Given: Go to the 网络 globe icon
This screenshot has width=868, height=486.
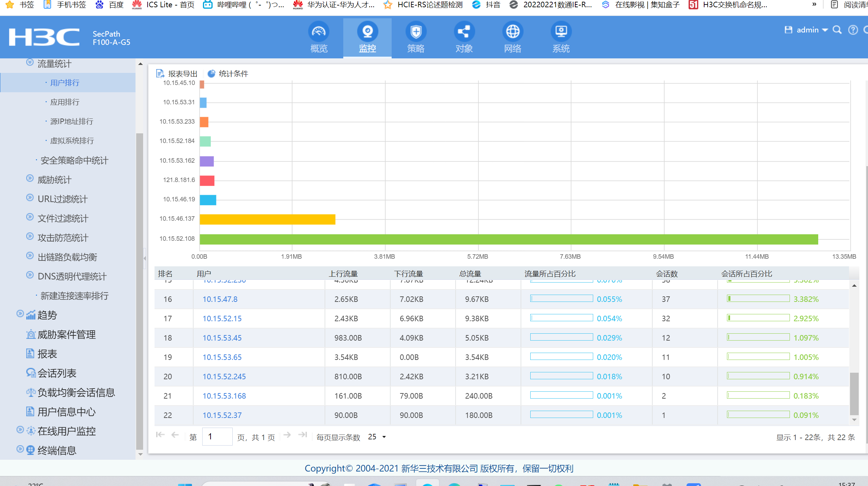Looking at the screenshot, I should [x=512, y=32].
